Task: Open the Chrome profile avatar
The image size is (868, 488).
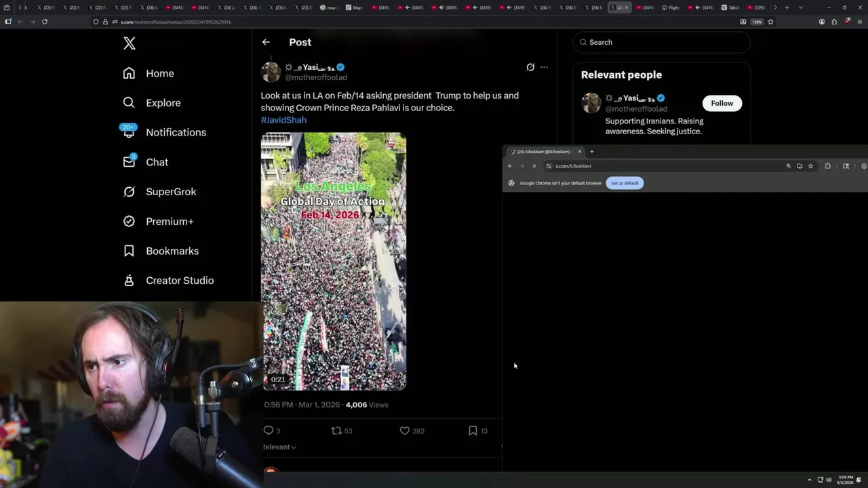Action: [863, 166]
